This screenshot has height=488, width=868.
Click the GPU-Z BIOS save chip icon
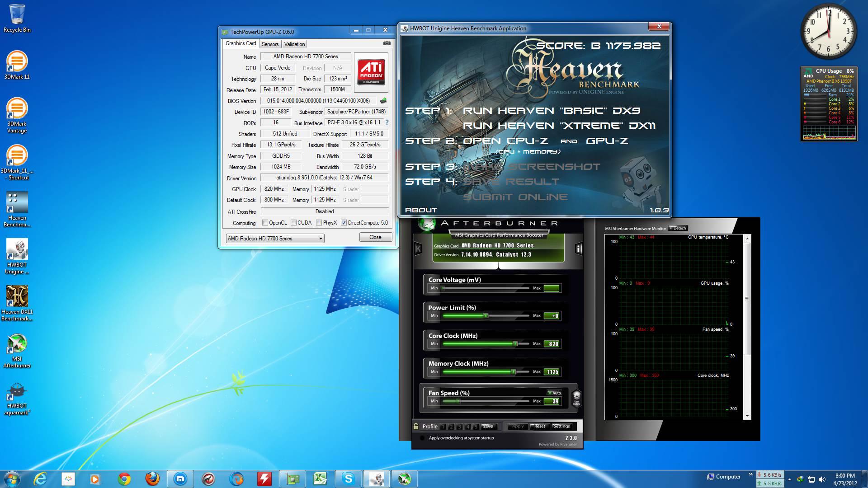(383, 100)
